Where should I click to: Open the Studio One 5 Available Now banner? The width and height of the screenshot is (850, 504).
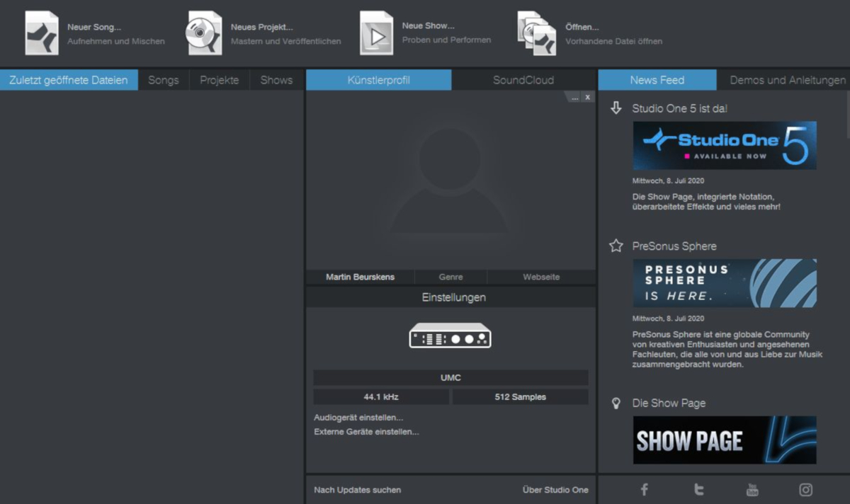tap(725, 145)
